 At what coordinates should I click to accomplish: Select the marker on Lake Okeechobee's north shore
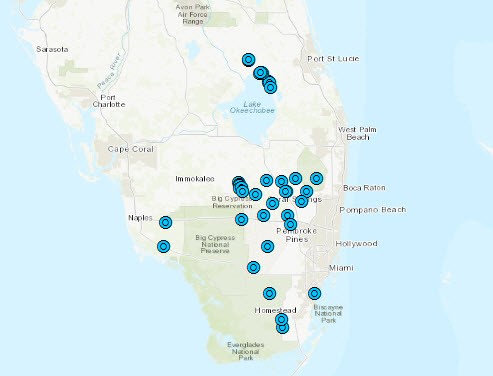coord(271,87)
